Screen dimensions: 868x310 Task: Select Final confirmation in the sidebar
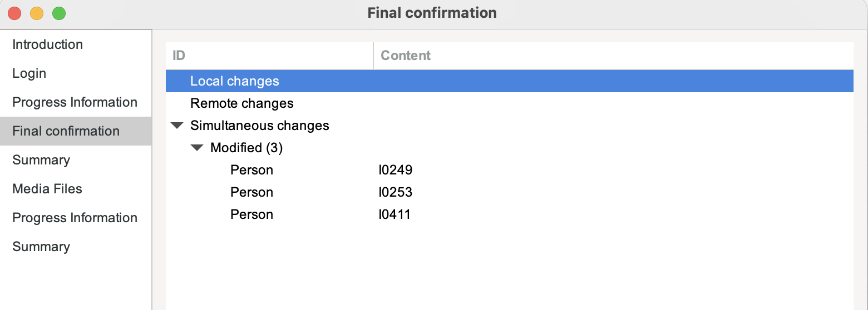pos(66,131)
